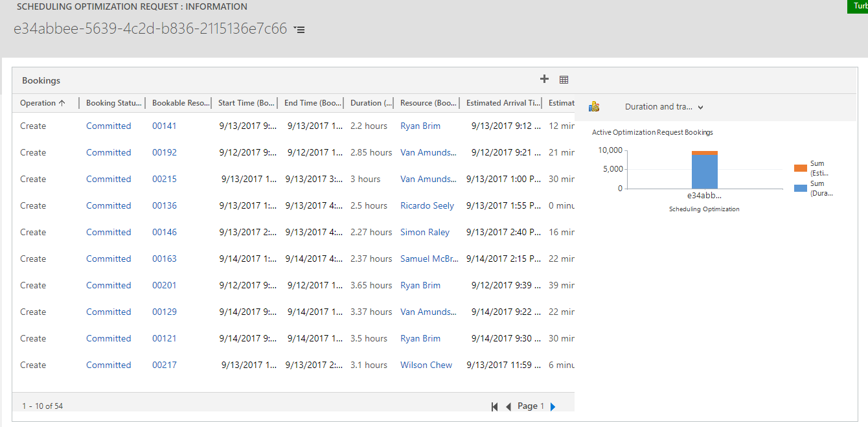Click the Committed status in the 00217 row

coord(108,365)
